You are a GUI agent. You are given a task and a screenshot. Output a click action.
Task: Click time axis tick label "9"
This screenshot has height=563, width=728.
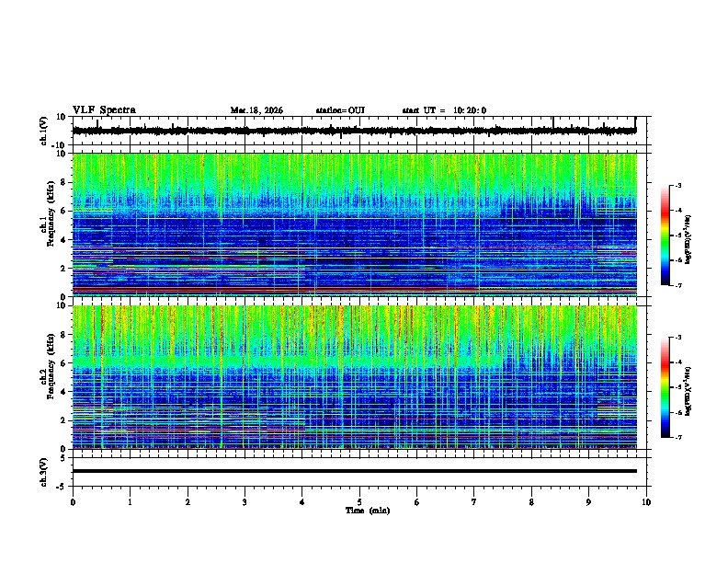(x=588, y=502)
